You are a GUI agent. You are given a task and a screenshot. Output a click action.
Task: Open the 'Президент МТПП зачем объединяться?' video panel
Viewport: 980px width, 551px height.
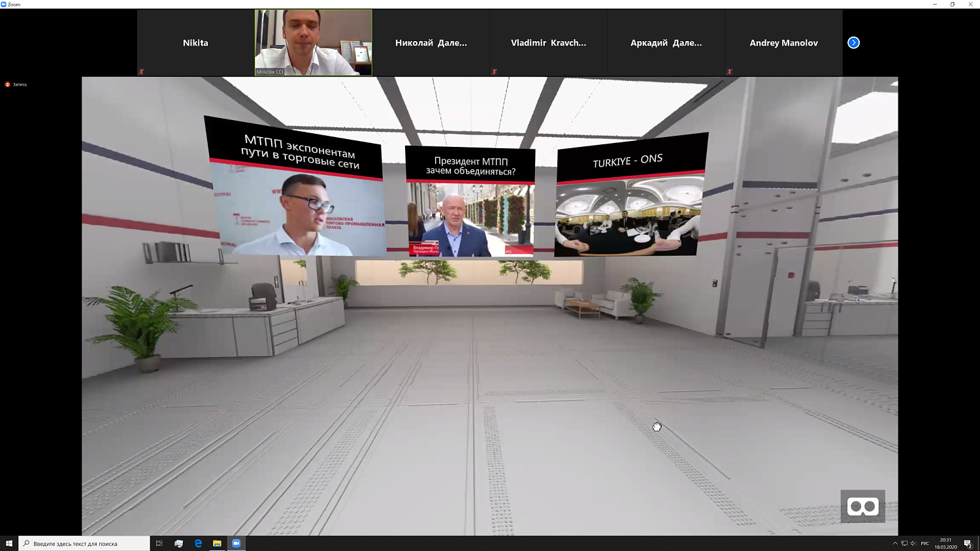pos(470,200)
